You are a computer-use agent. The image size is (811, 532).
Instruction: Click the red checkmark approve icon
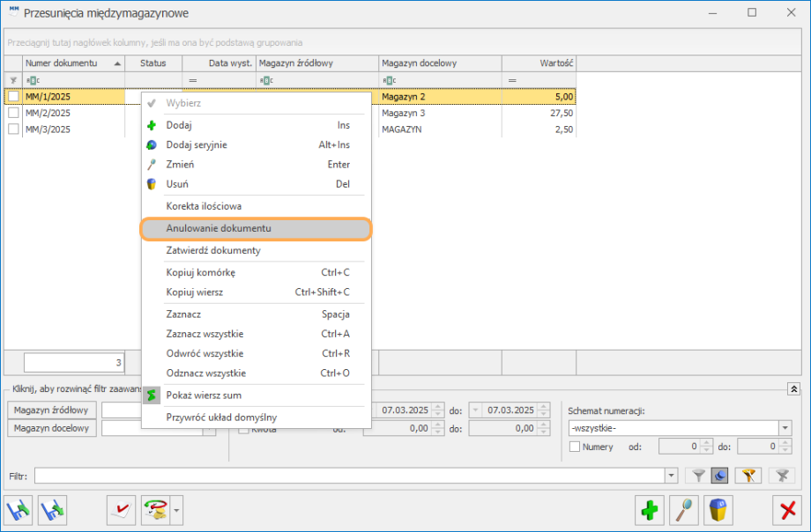[121, 510]
